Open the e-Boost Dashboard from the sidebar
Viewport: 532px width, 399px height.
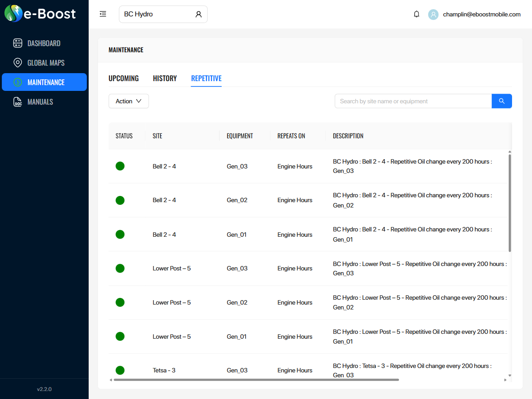click(44, 43)
